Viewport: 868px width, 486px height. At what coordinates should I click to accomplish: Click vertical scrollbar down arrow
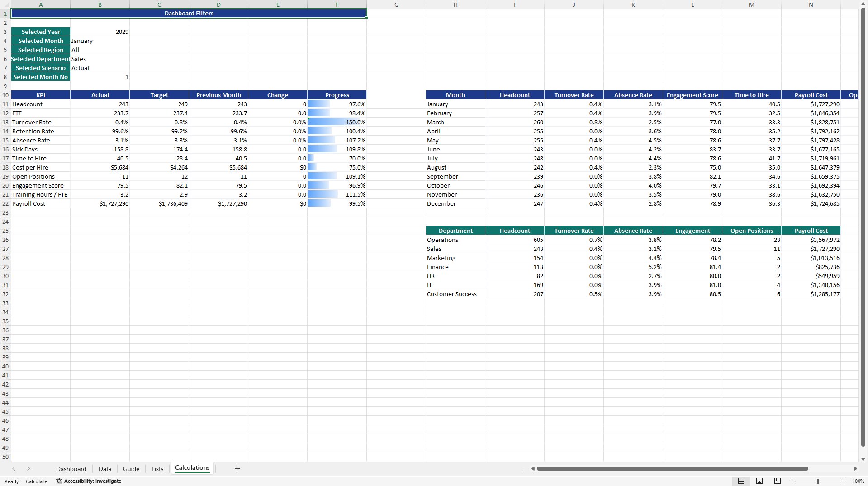pyautogui.click(x=863, y=459)
